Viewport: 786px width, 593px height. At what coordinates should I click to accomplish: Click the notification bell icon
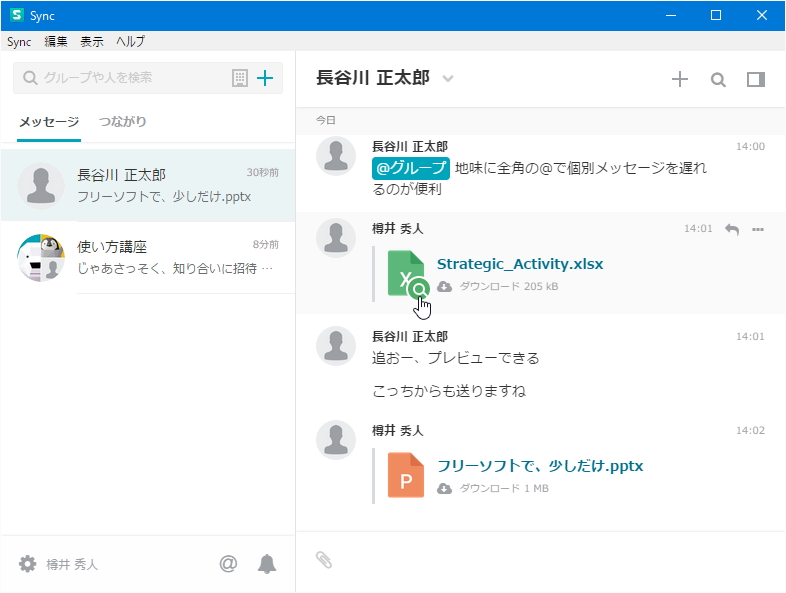coord(267,564)
